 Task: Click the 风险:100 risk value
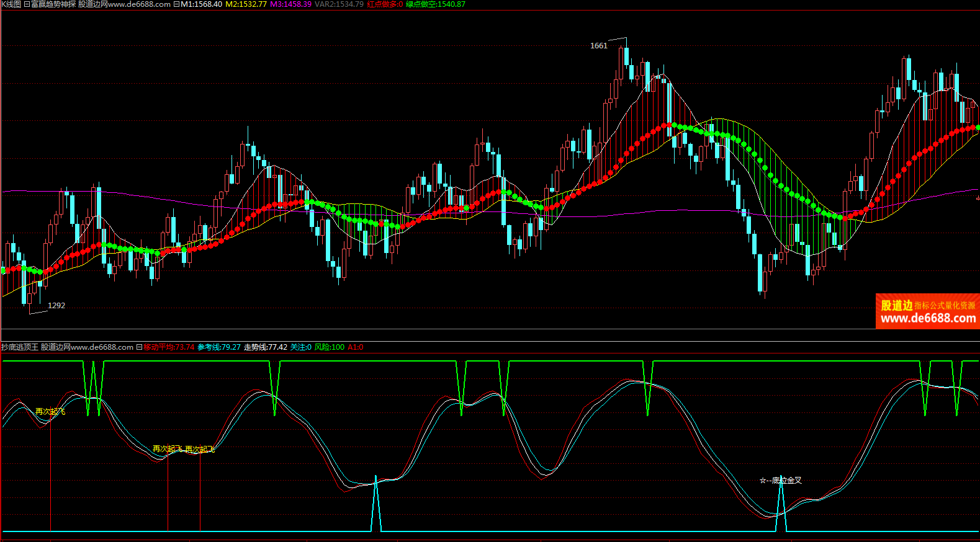click(329, 347)
